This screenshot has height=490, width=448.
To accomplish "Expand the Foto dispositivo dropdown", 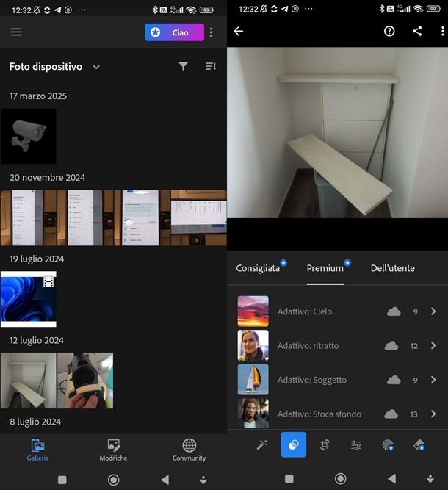I will point(96,67).
